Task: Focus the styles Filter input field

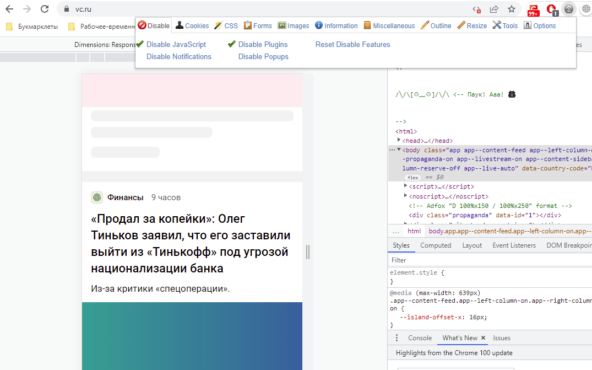Action: 490,260
